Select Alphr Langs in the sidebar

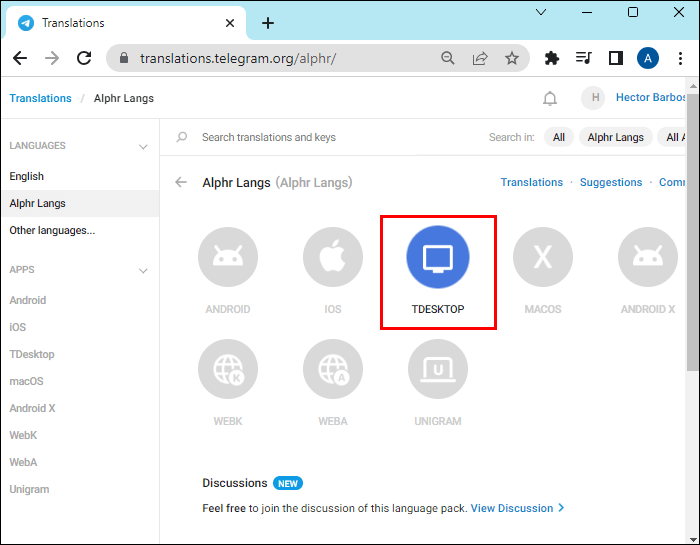point(80,204)
